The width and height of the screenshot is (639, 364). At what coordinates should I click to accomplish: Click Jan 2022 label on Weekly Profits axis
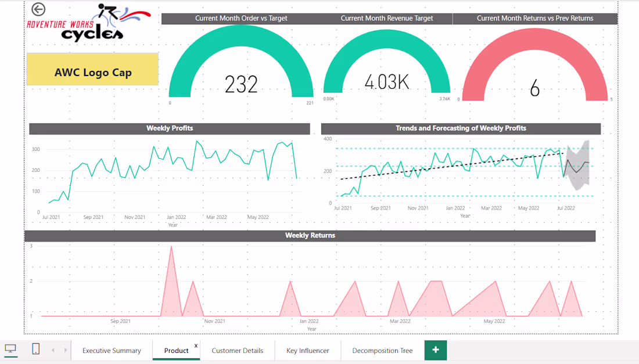point(176,217)
